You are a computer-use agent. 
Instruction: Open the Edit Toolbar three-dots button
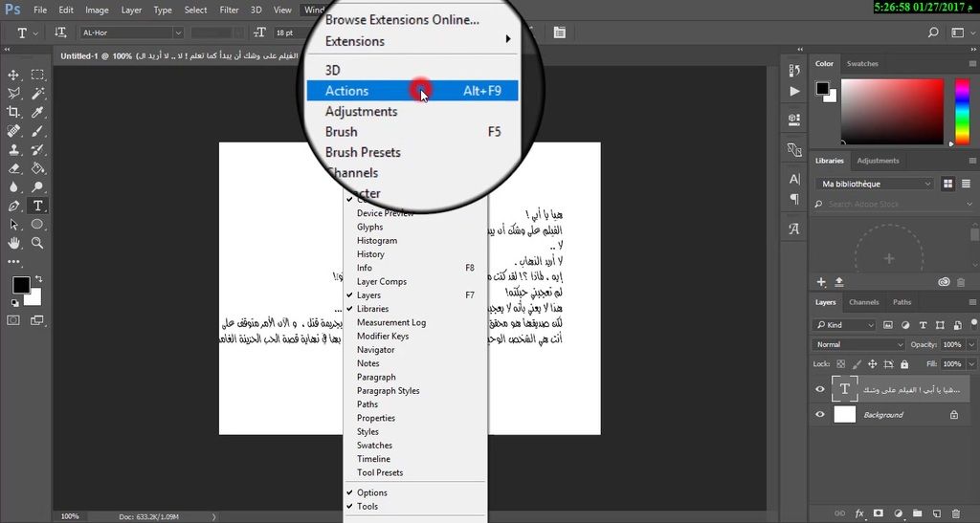pyautogui.click(x=13, y=262)
